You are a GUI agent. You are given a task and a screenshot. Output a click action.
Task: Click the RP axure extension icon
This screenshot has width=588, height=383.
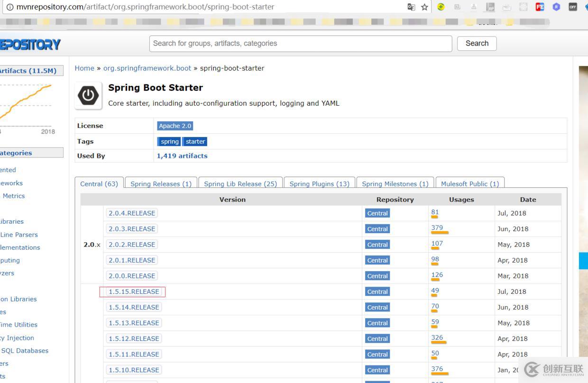click(490, 7)
